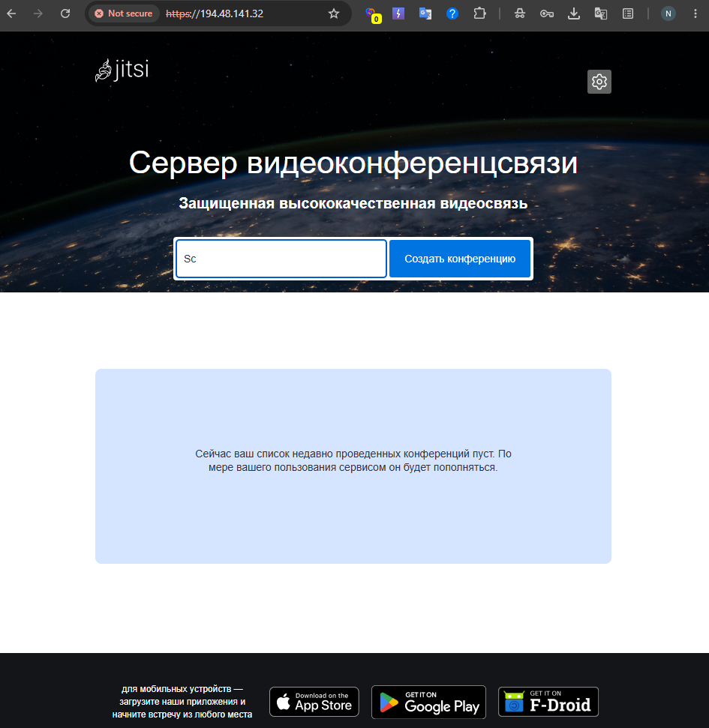709x728 pixels.
Task: Go forward in browser history
Action: pyautogui.click(x=38, y=13)
